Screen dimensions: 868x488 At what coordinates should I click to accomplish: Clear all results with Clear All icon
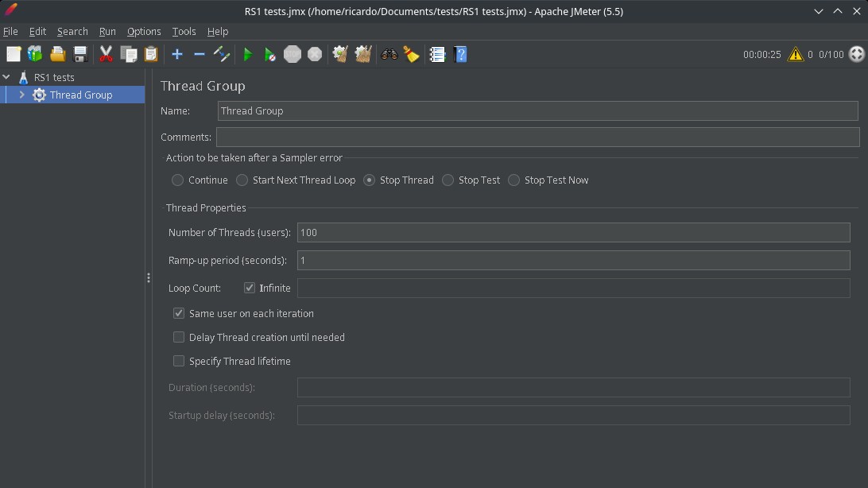click(x=363, y=54)
